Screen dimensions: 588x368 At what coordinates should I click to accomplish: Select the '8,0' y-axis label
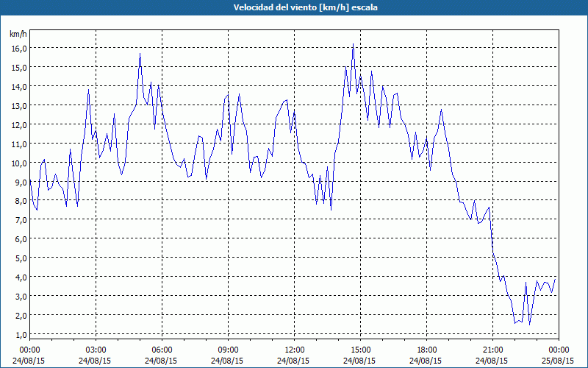coord(21,201)
